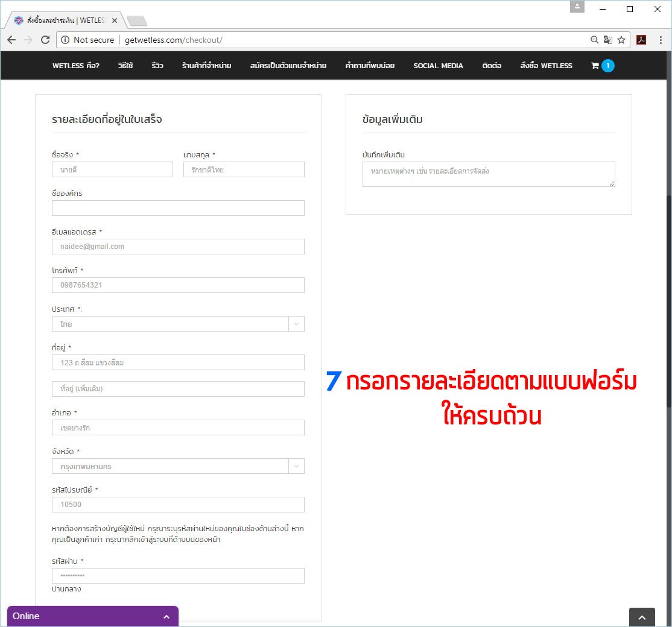Go to the SOCIAL MEDIA menu item
This screenshot has width=672, height=627.
(x=438, y=66)
